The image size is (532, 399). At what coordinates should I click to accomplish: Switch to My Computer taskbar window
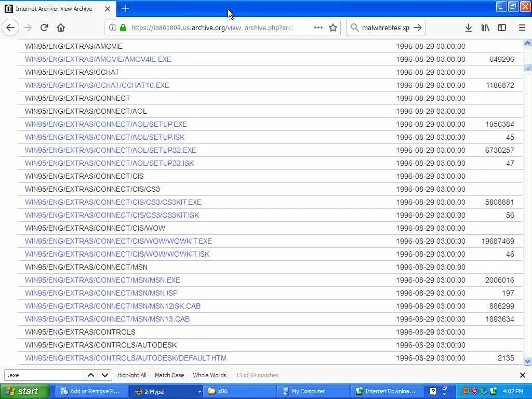point(313,391)
